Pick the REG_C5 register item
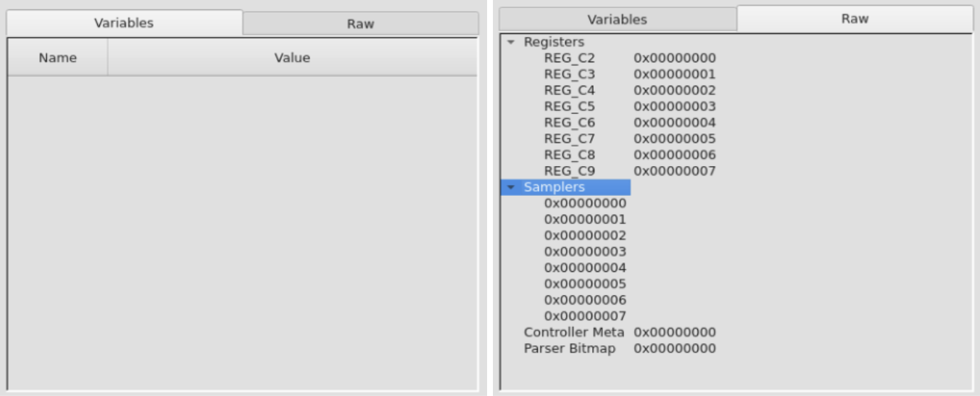Image resolution: width=980 pixels, height=396 pixels. coord(569,107)
